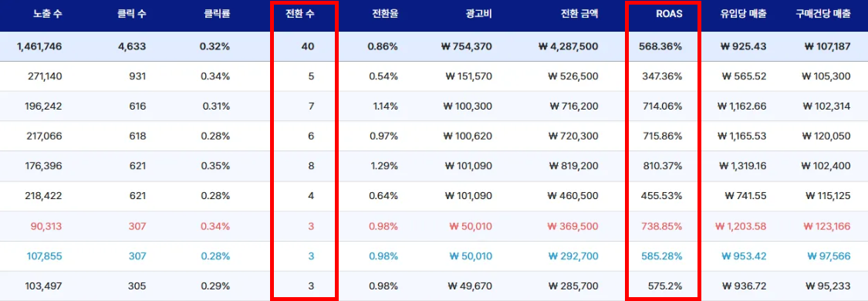Select the blue-highlighted ROAS cell 585.28%
868x301 pixels.
[662, 256]
